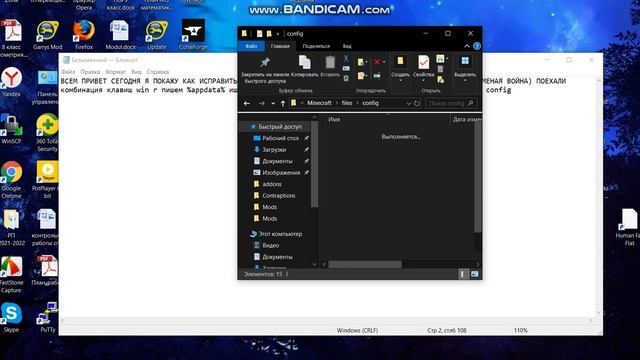Open the Yandex browser desktop icon
This screenshot has width=640, height=360.
point(11,82)
